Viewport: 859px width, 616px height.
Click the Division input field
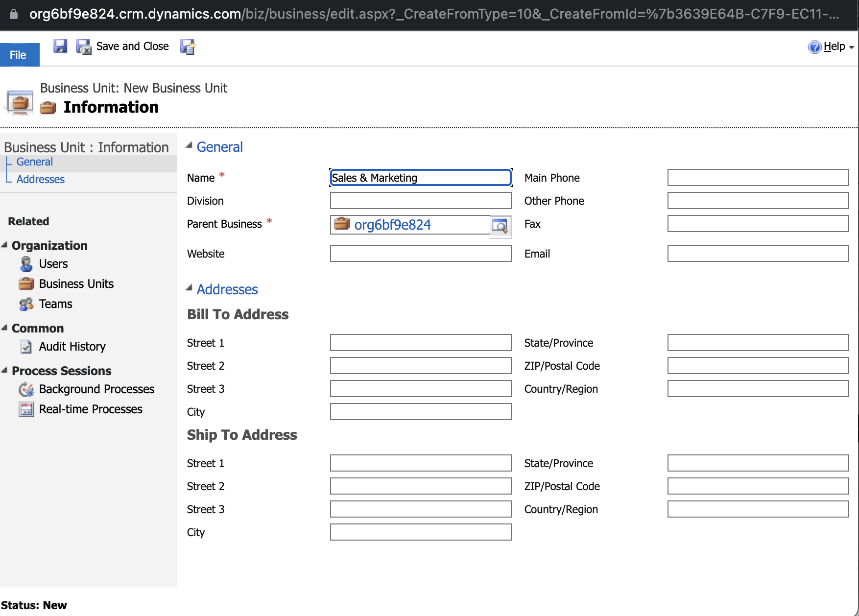(x=420, y=201)
